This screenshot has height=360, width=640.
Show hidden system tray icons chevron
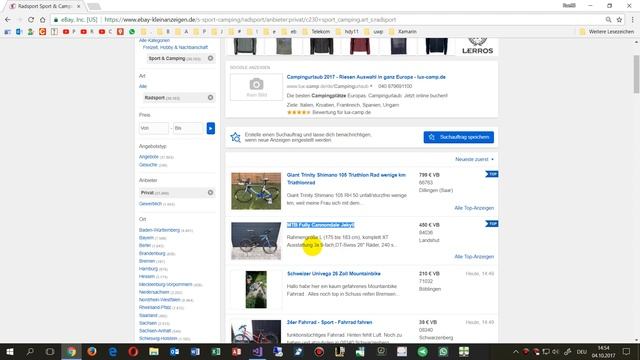click(516, 351)
